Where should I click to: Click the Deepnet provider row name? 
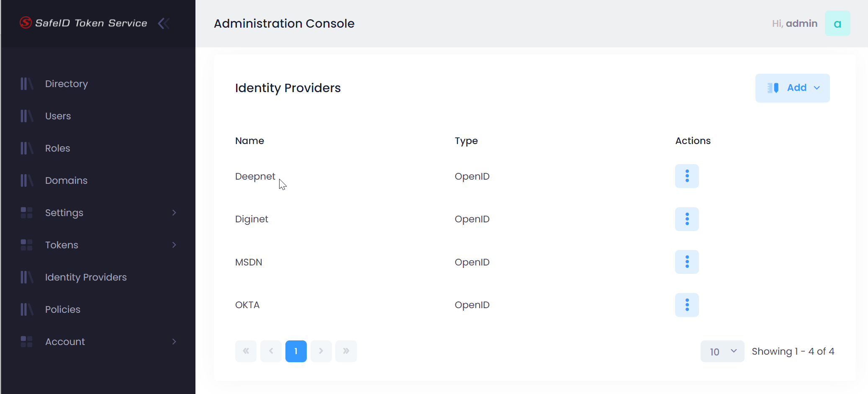[255, 176]
